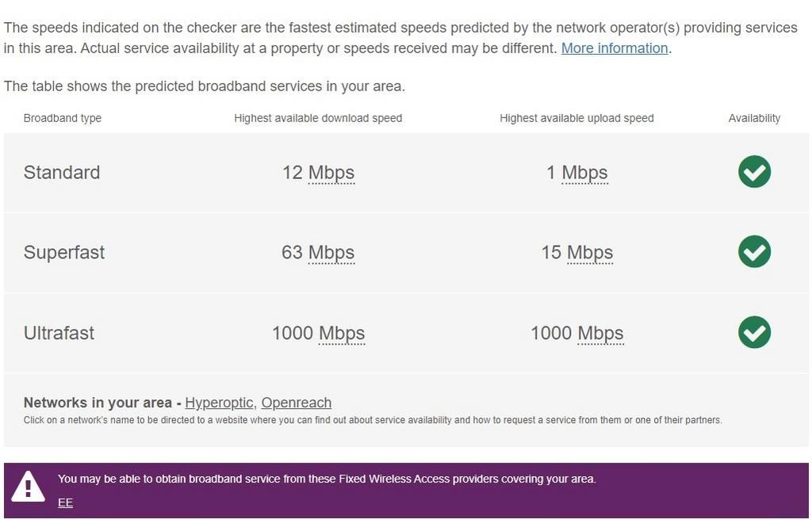
Task: Click the Superfast availability green checkmark icon
Action: click(754, 252)
